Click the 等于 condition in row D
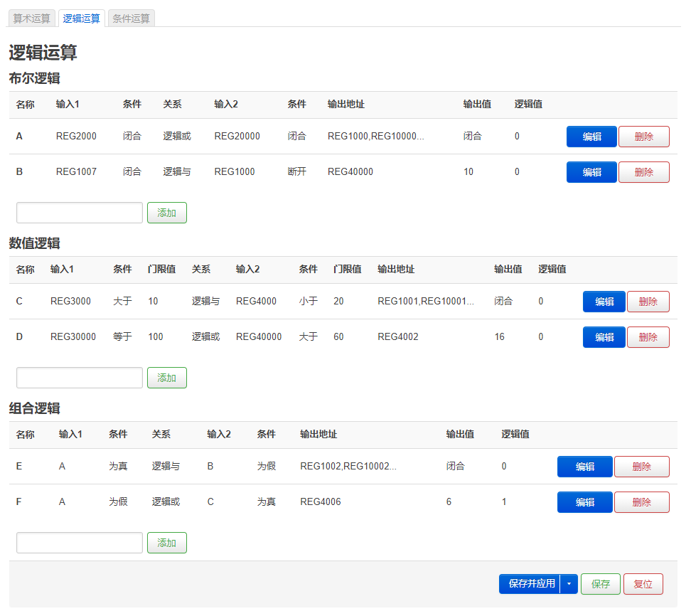This screenshot has width=691, height=616. tap(122, 337)
